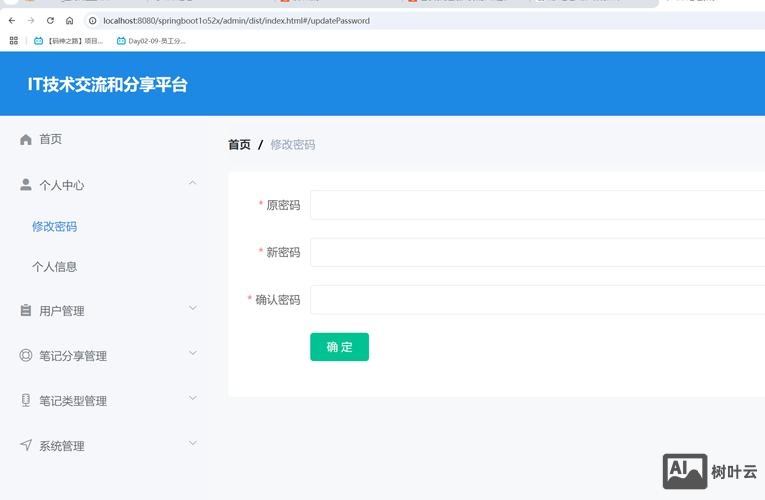Click the microphone icon beside 笔记类型管理
Viewport: 765px width, 500px height.
tap(25, 400)
